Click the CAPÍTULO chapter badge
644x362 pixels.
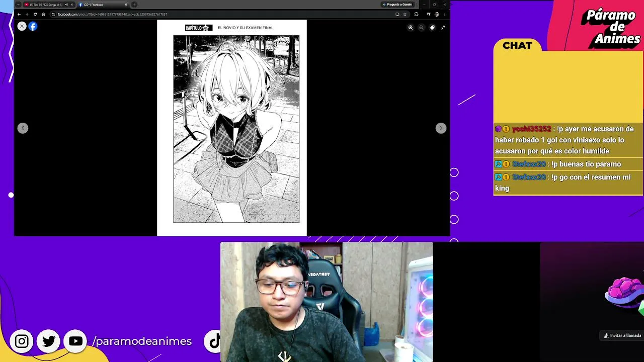pos(199,28)
